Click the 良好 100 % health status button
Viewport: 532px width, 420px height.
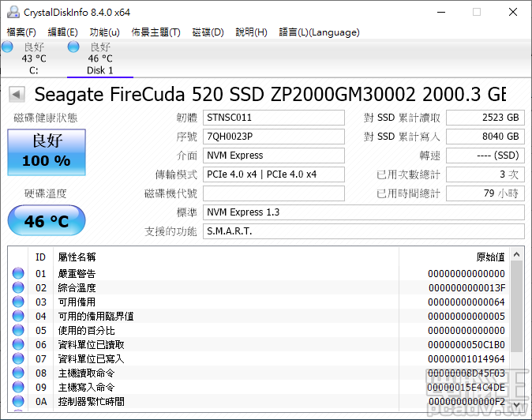pyautogui.click(x=47, y=152)
